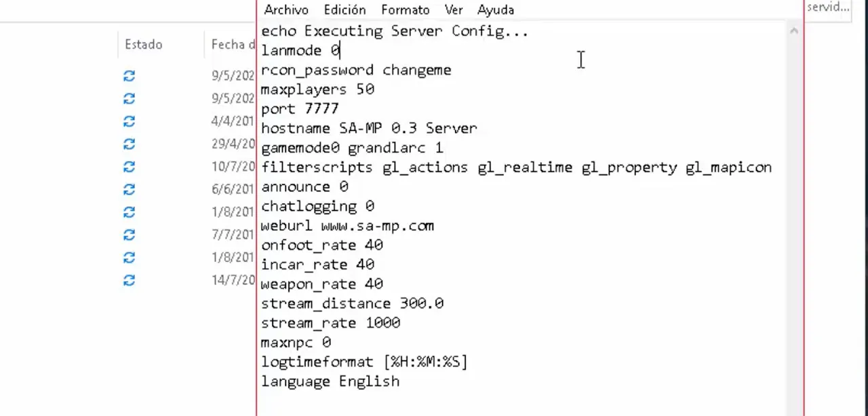Select the sync icon on the 29/4/20 row
Image resolution: width=868 pixels, height=416 pixels.
pos(129,144)
